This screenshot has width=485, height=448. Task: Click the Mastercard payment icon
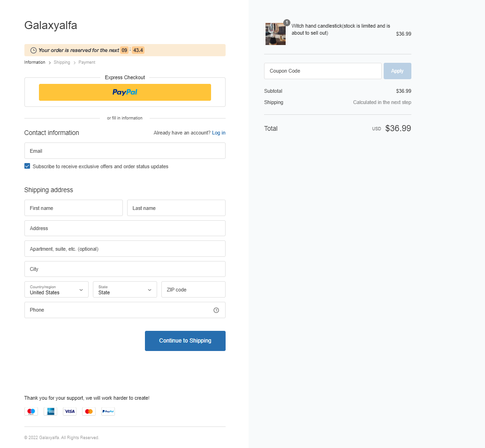(89, 411)
